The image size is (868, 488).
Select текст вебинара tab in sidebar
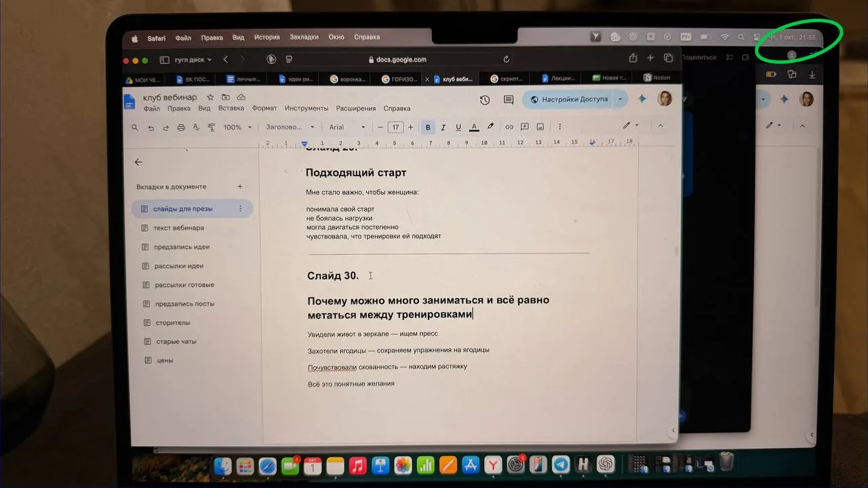pyautogui.click(x=179, y=228)
